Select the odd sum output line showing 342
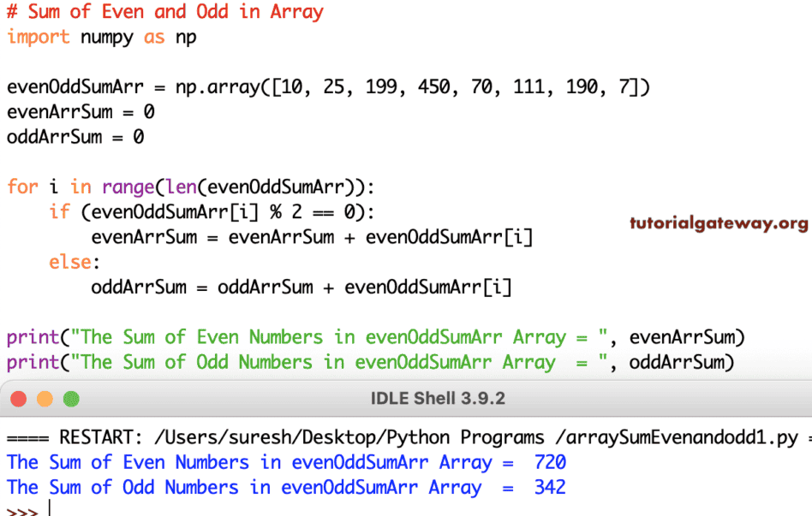812x516 pixels. 283,487
